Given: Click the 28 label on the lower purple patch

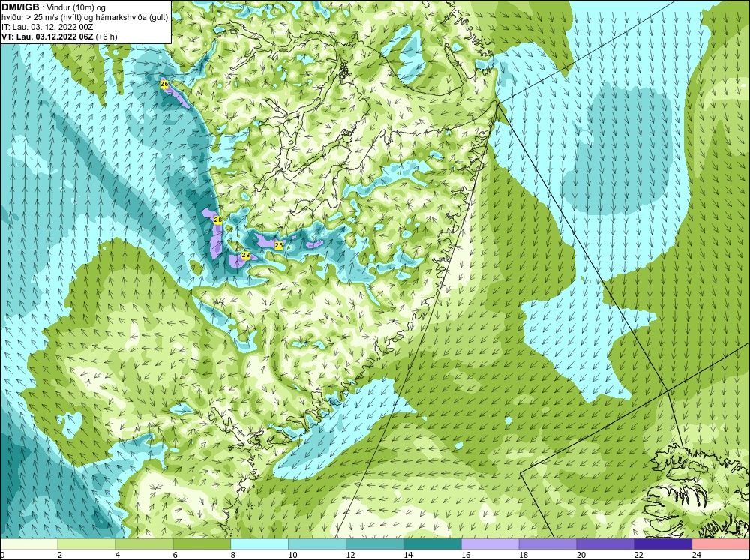Looking at the screenshot, I should (246, 256).
